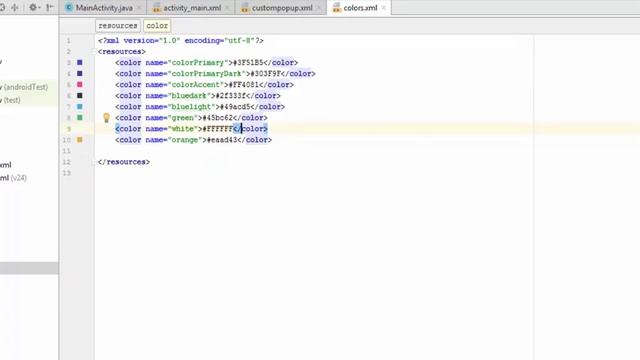Click the #FF4081 color value
The height and width of the screenshot is (360, 640).
point(244,85)
